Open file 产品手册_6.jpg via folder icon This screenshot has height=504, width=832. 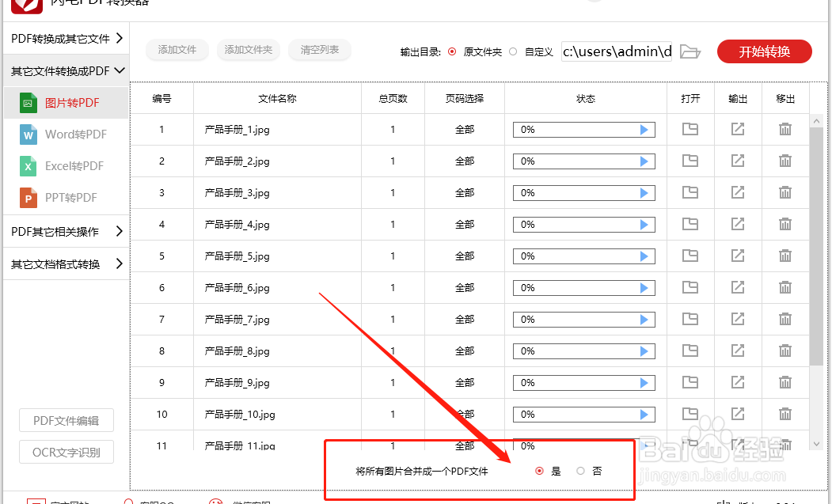click(690, 287)
